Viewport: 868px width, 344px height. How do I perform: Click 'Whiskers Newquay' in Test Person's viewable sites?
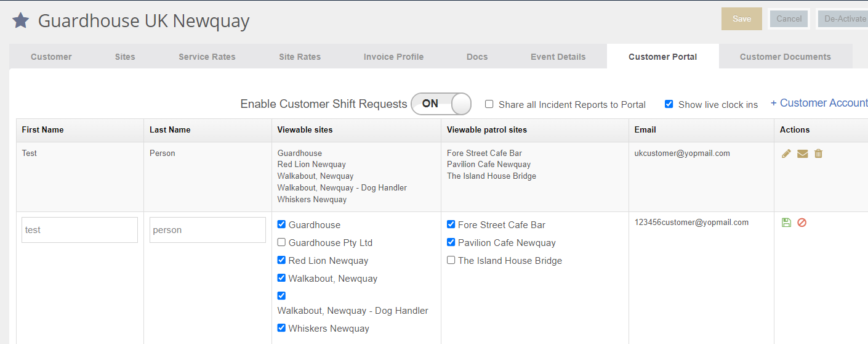pos(312,200)
